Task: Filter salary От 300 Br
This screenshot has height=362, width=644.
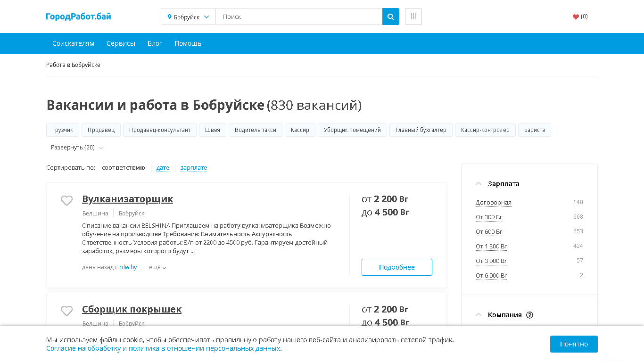Action: (489, 217)
